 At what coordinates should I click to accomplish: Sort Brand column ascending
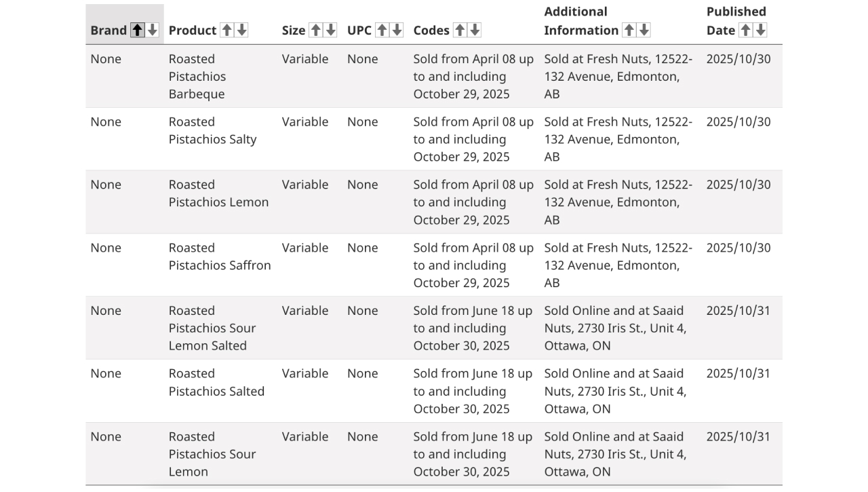[x=138, y=30]
